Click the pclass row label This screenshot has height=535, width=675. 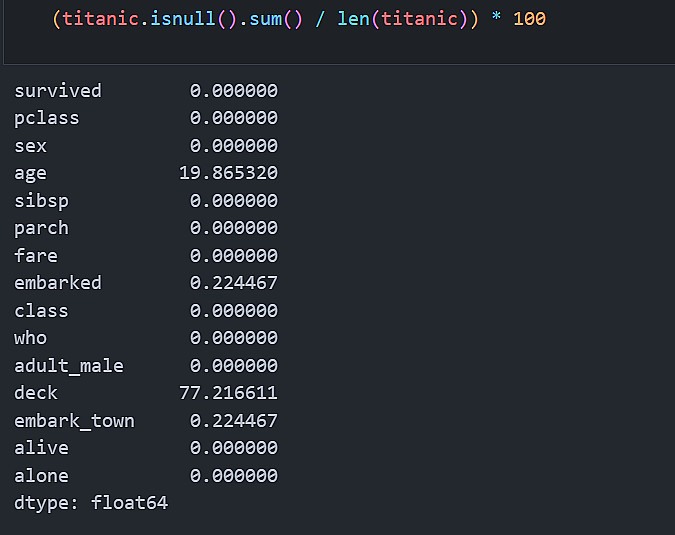pos(47,118)
